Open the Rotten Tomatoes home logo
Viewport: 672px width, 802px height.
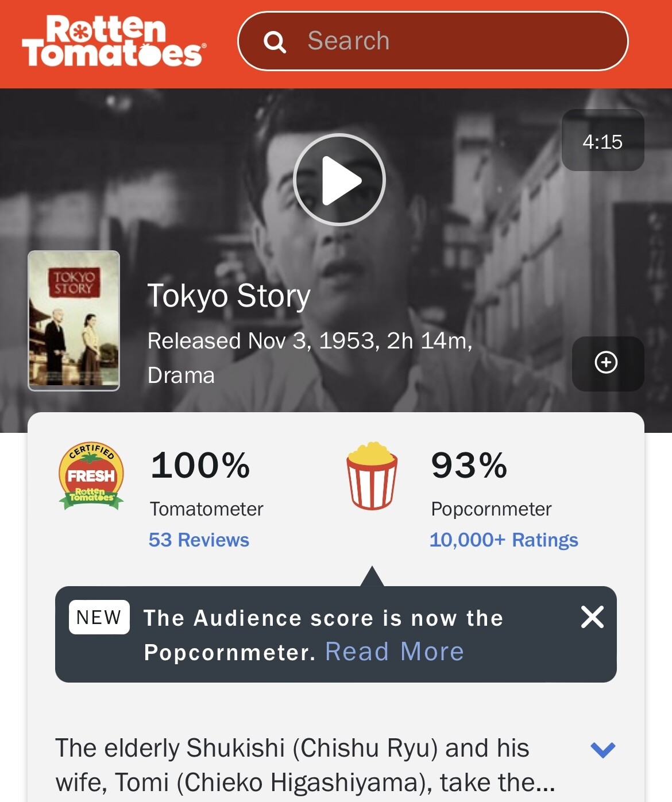(114, 41)
